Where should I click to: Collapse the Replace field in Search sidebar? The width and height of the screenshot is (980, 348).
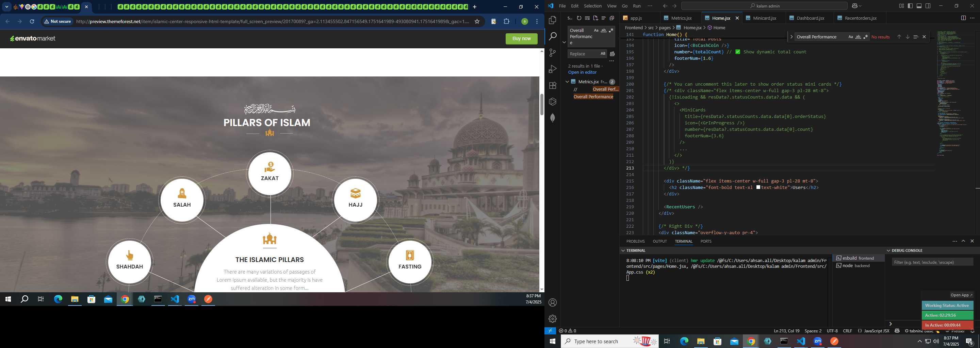[564, 42]
